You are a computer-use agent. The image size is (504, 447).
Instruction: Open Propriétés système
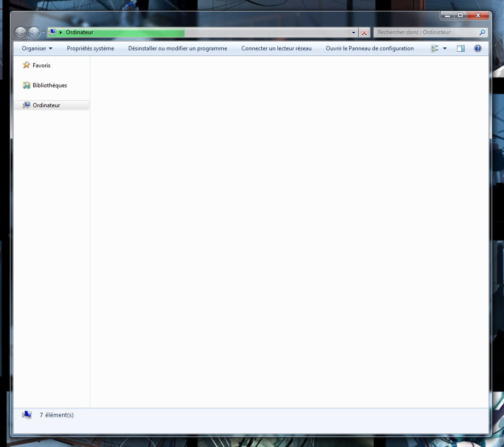click(90, 48)
